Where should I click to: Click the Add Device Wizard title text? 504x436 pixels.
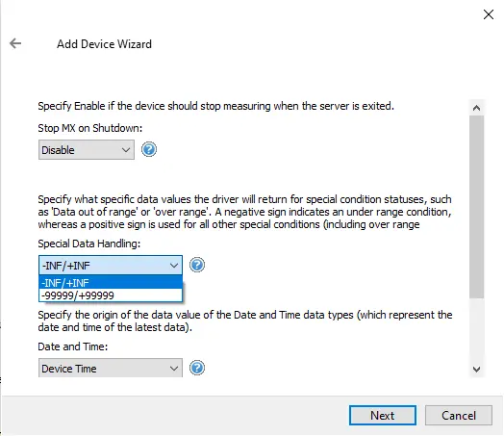pyautogui.click(x=104, y=43)
